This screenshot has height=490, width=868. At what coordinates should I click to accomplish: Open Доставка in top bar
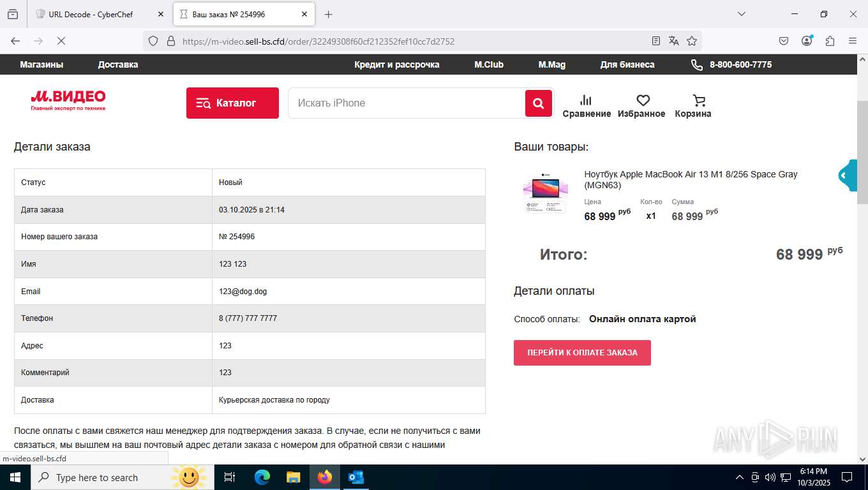(x=118, y=64)
